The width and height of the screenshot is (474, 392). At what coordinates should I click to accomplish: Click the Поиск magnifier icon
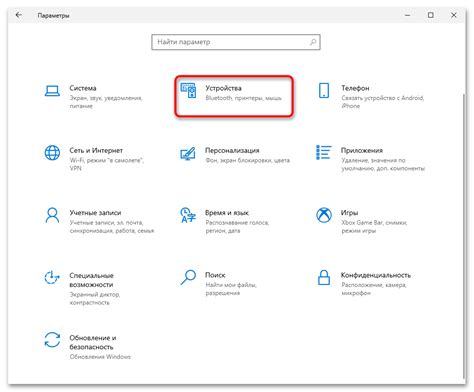pyautogui.click(x=188, y=277)
